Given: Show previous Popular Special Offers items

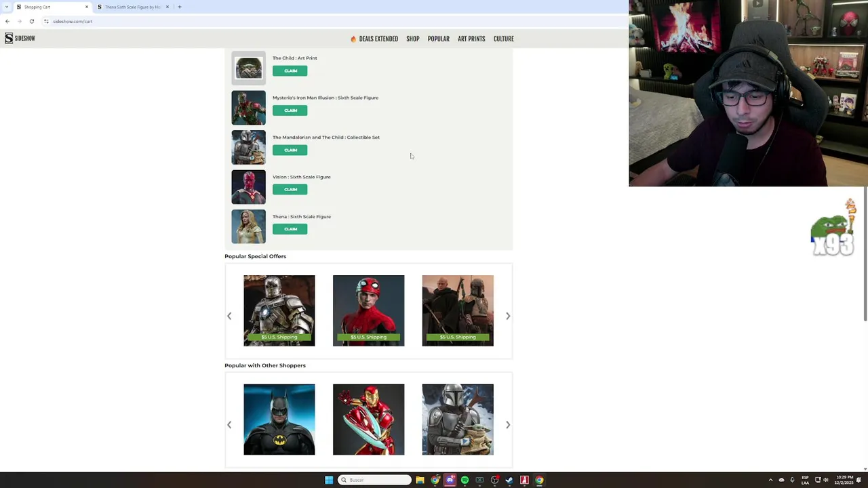Looking at the screenshot, I should tap(229, 316).
